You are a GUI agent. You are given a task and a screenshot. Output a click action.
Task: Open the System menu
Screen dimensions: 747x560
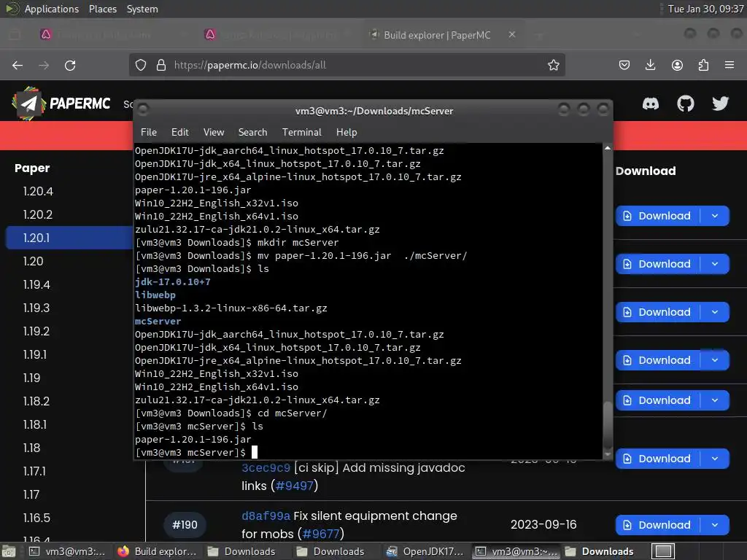click(x=142, y=9)
